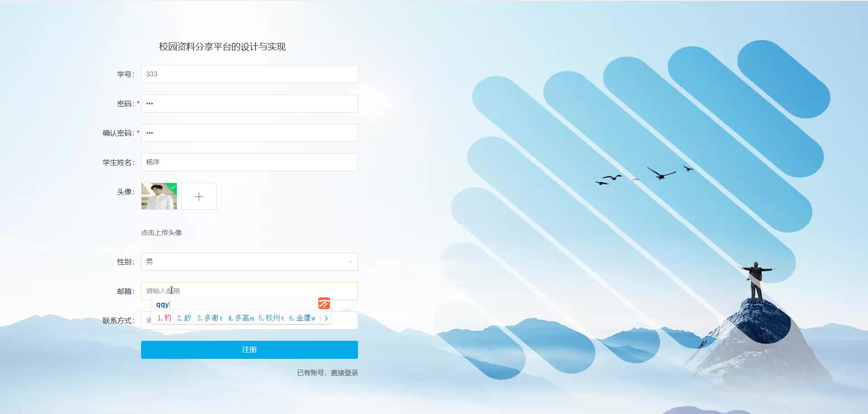This screenshot has height=414, width=868.
Task: Pick candidate 4 多高 in suggestion bar
Action: pos(241,318)
